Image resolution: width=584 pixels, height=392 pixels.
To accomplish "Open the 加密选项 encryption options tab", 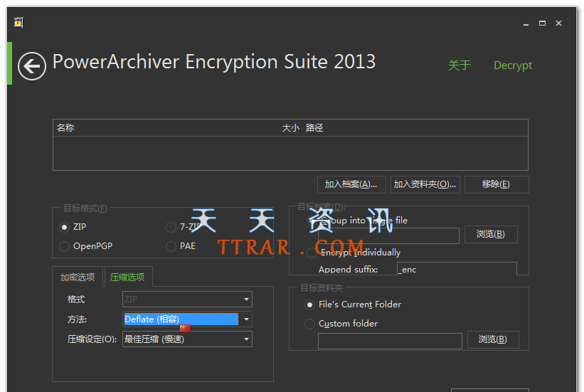I will coord(78,277).
